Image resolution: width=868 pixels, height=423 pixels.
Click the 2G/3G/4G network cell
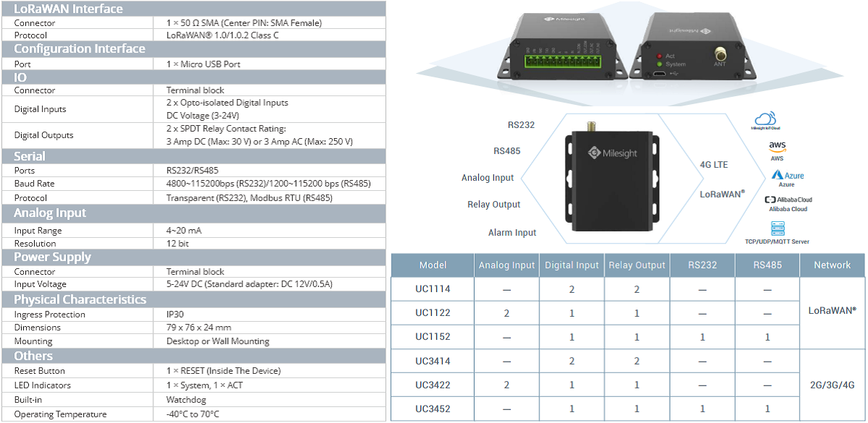833,385
